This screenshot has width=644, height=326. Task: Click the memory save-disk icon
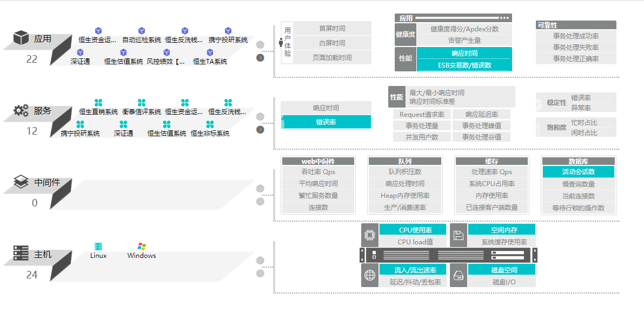pyautogui.click(x=459, y=235)
